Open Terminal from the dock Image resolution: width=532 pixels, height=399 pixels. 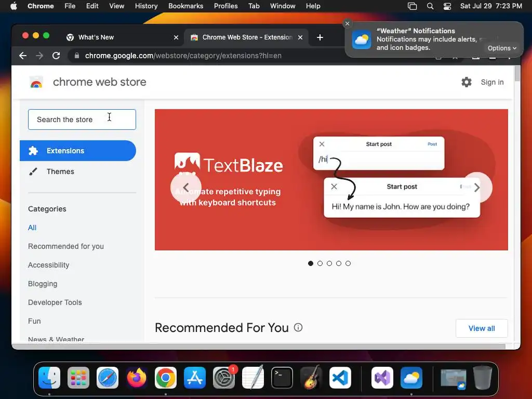(x=282, y=378)
